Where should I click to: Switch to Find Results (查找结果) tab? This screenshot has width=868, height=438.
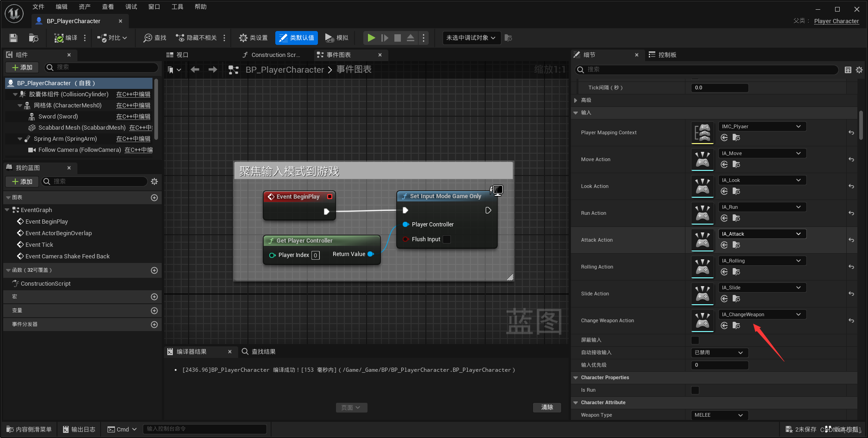[x=259, y=352]
